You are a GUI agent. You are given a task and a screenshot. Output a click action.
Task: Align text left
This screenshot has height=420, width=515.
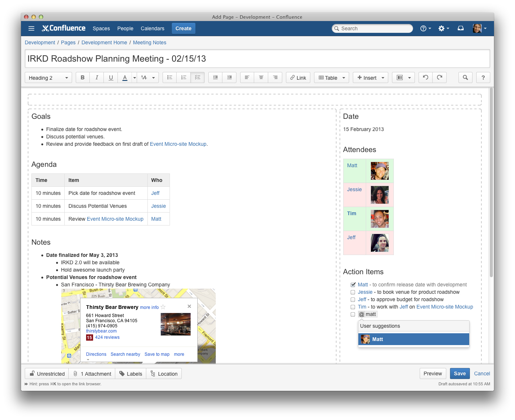pyautogui.click(x=247, y=78)
